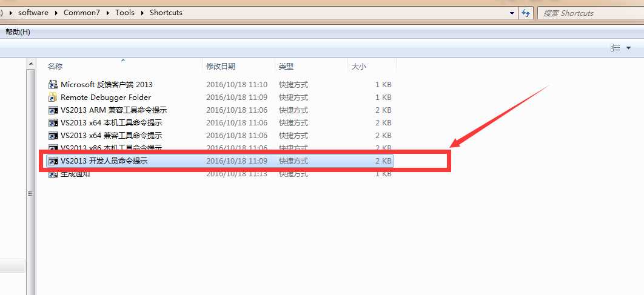Click the VS2013 ARM 兼容工具命令提示 icon
The image size is (644, 295).
53,110
